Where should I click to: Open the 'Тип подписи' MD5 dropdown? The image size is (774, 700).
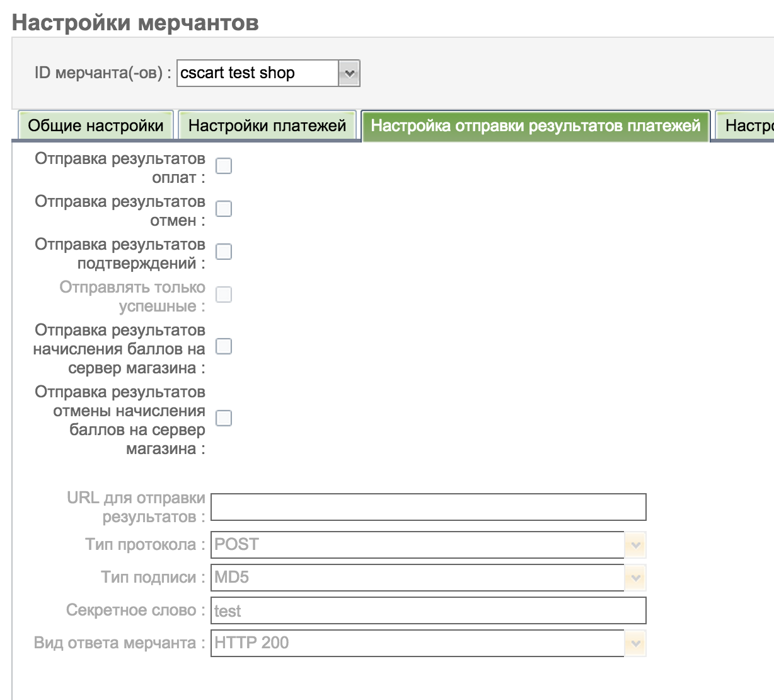[x=428, y=578]
